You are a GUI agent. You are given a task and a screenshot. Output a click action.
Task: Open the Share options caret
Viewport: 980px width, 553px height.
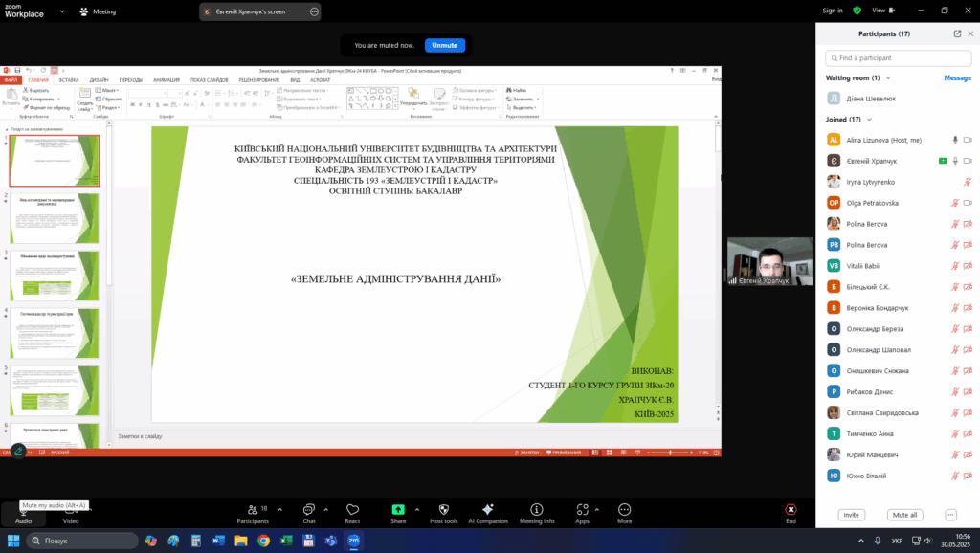(417, 510)
